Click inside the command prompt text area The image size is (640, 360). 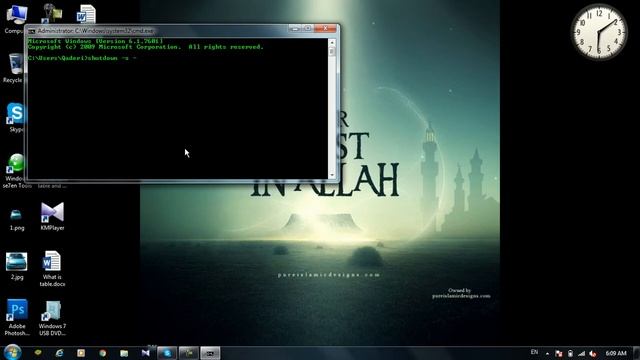pos(178,109)
